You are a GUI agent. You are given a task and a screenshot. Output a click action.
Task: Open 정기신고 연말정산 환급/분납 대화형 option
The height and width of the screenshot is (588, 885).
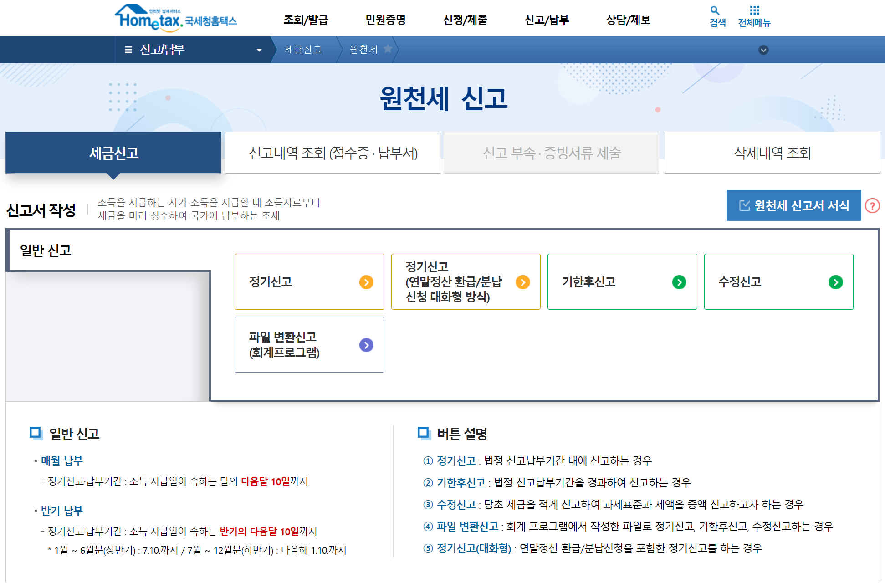pyautogui.click(x=465, y=282)
